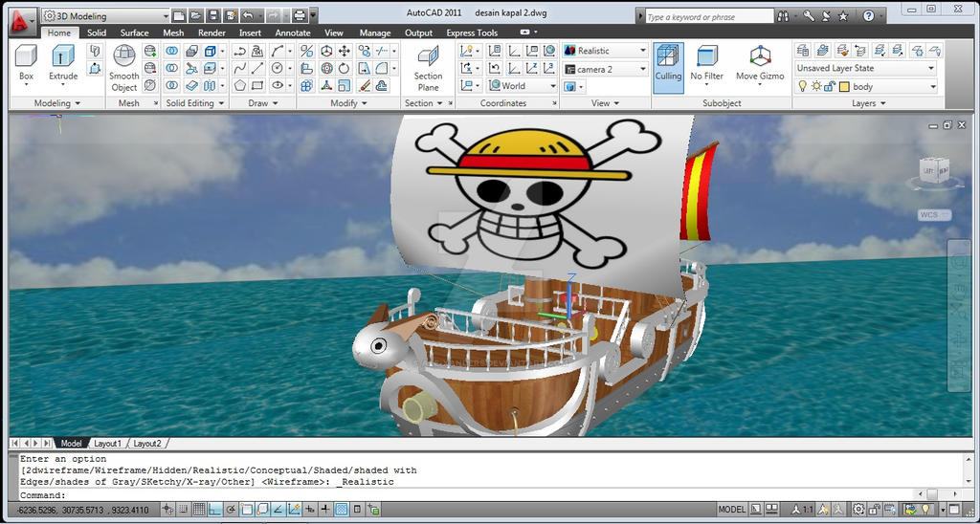Switch to the Surface ribbon tab
980x524 pixels.
point(134,33)
